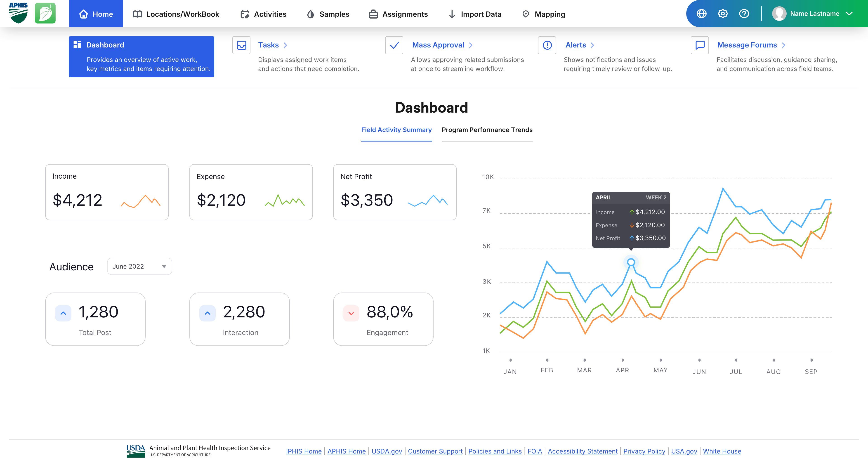The height and width of the screenshot is (463, 868).
Task: Click the Alerts exclamation icon
Action: [547, 45]
